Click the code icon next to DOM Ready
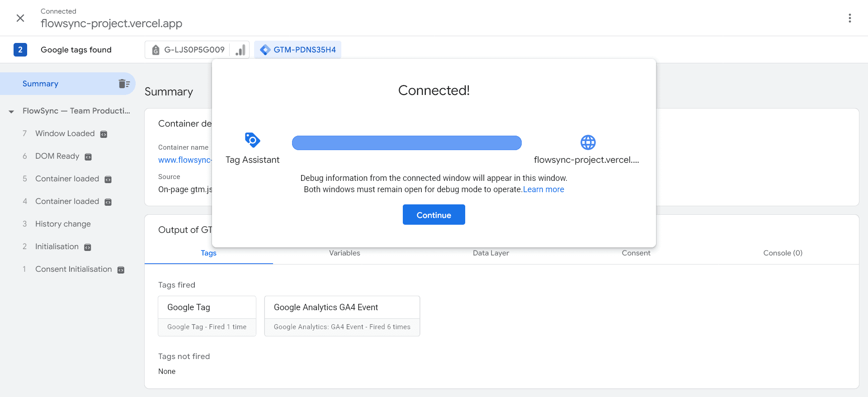This screenshot has width=868, height=397. pyautogui.click(x=88, y=157)
